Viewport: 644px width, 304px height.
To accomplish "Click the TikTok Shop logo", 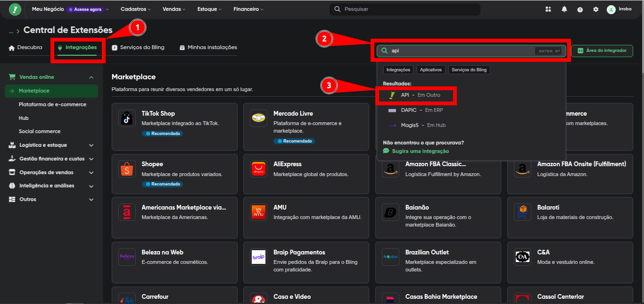I will pyautogui.click(x=127, y=118).
